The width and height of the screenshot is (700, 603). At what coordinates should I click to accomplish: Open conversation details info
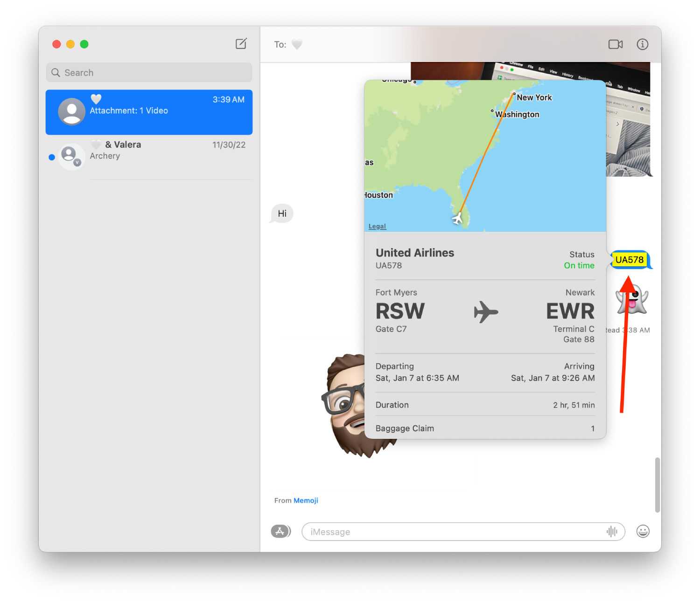point(643,44)
